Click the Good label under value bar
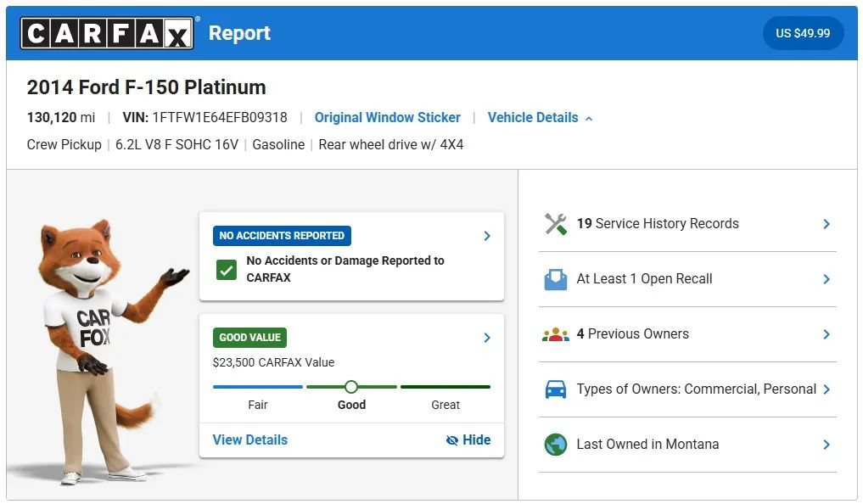This screenshot has height=504, width=863. pyautogui.click(x=351, y=405)
